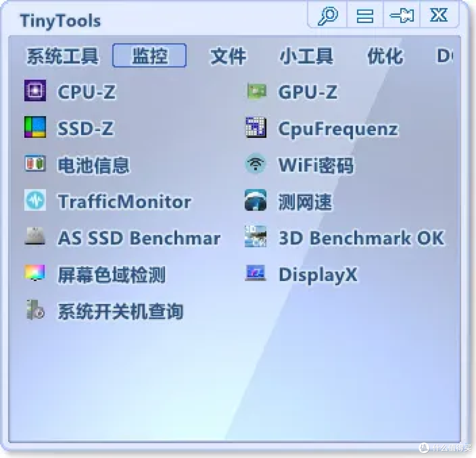Select the 系统开关机查询 text entry
476x458 pixels.
120,311
